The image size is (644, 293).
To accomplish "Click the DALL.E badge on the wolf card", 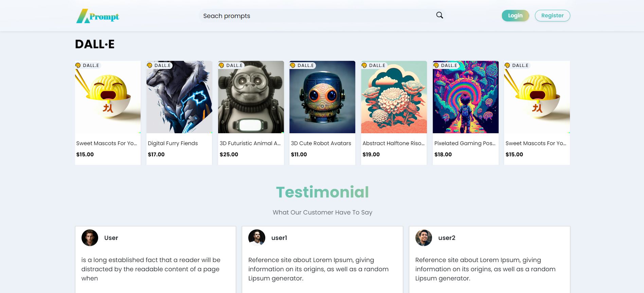I will pos(159,65).
